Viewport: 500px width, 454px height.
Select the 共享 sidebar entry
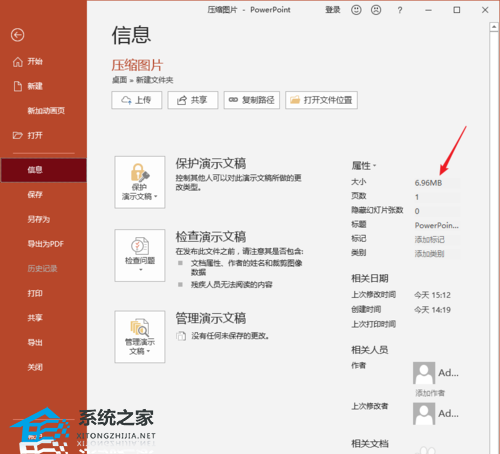(35, 318)
